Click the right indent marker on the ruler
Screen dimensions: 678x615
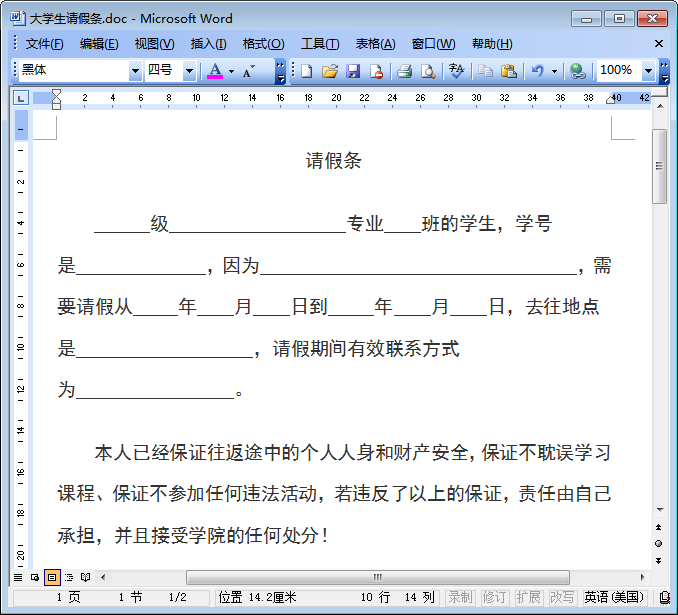(610, 100)
